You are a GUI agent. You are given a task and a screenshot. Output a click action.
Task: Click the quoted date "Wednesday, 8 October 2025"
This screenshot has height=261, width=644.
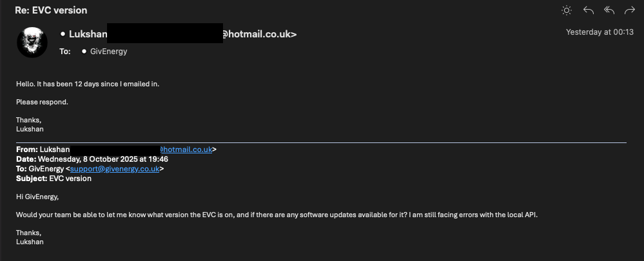[x=89, y=159]
